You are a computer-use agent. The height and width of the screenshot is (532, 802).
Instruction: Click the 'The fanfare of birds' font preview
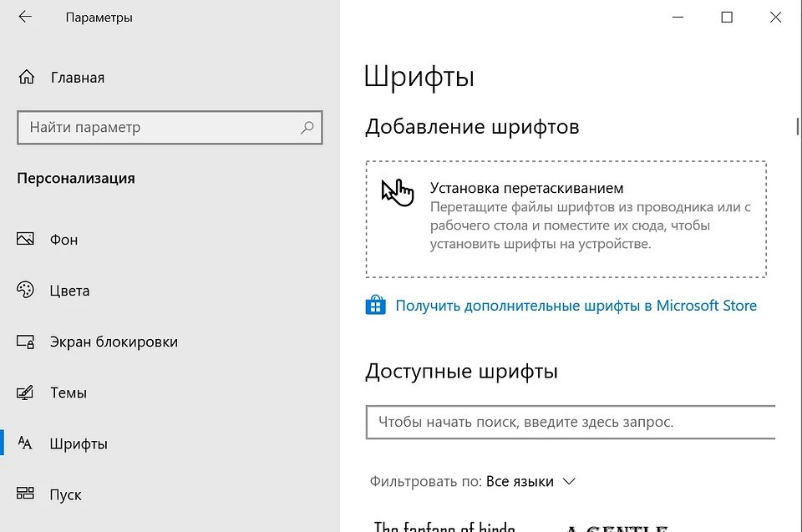[443, 526]
